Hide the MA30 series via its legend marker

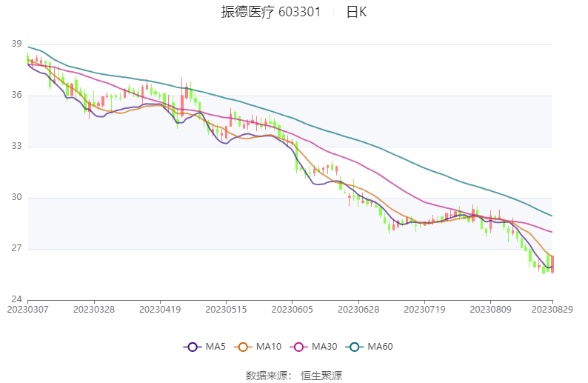(299, 347)
